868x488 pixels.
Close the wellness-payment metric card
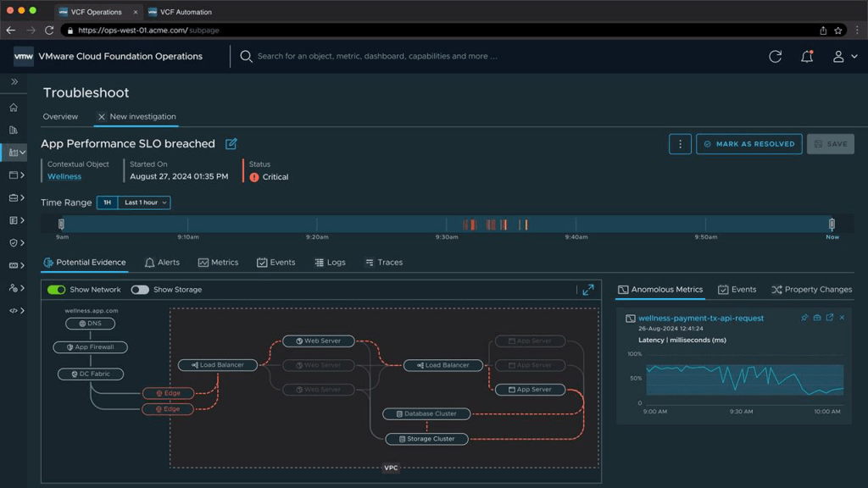coord(842,318)
